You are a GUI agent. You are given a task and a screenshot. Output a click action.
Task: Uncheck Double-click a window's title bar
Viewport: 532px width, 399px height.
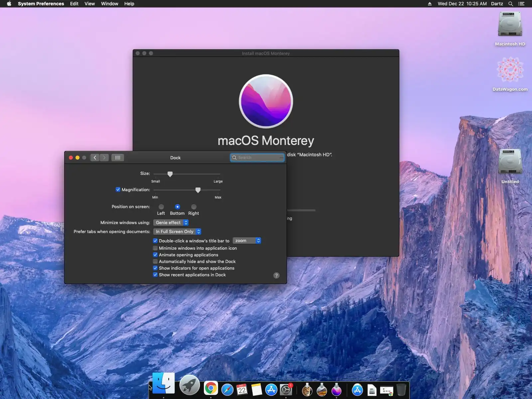click(x=155, y=241)
